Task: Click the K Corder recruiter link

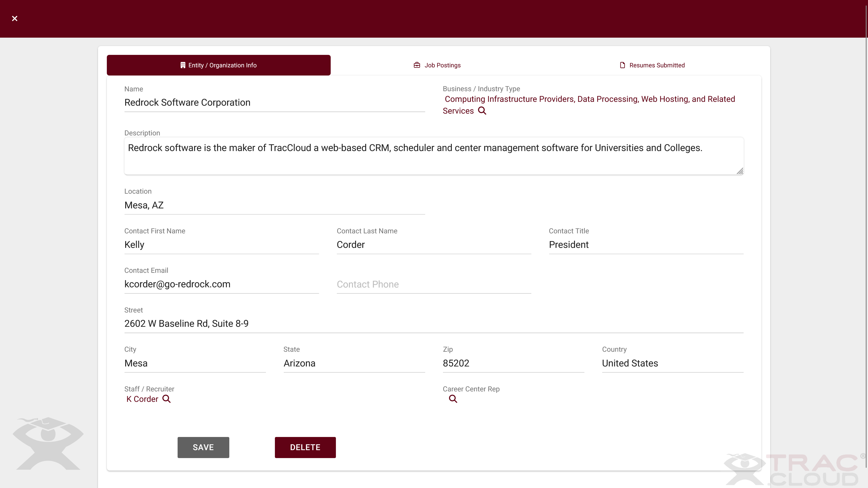Action: [x=142, y=399]
